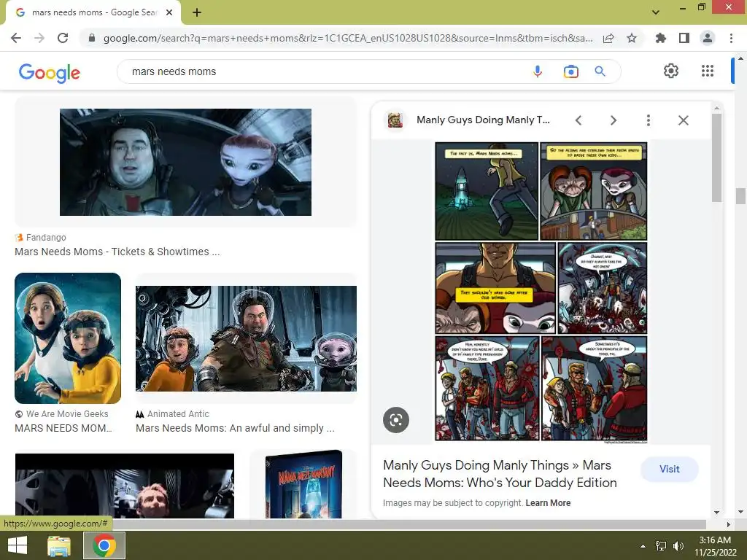
Task: Close the mars needs moms tab
Action: (169, 12)
